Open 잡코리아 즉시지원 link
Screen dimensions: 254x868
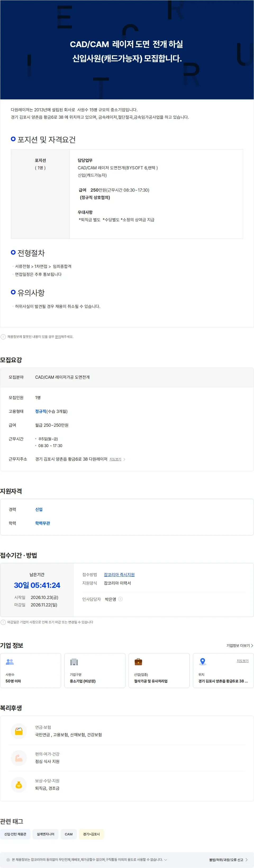pos(119,575)
